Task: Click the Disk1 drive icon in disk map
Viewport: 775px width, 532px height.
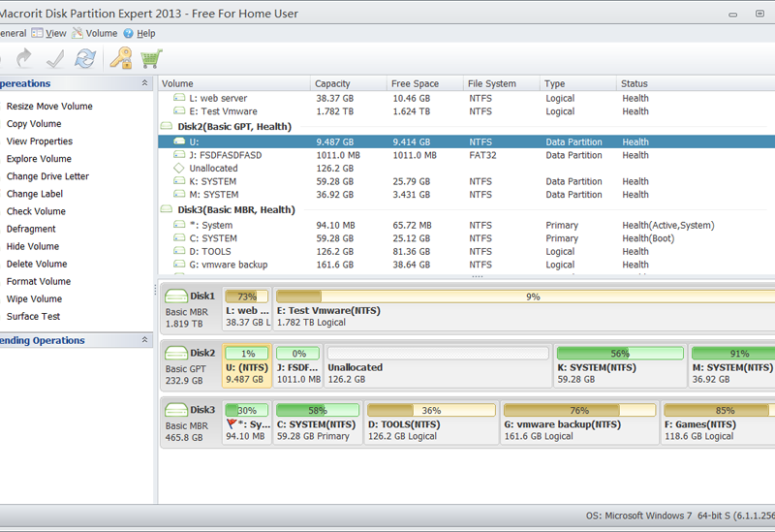Action: (176, 297)
